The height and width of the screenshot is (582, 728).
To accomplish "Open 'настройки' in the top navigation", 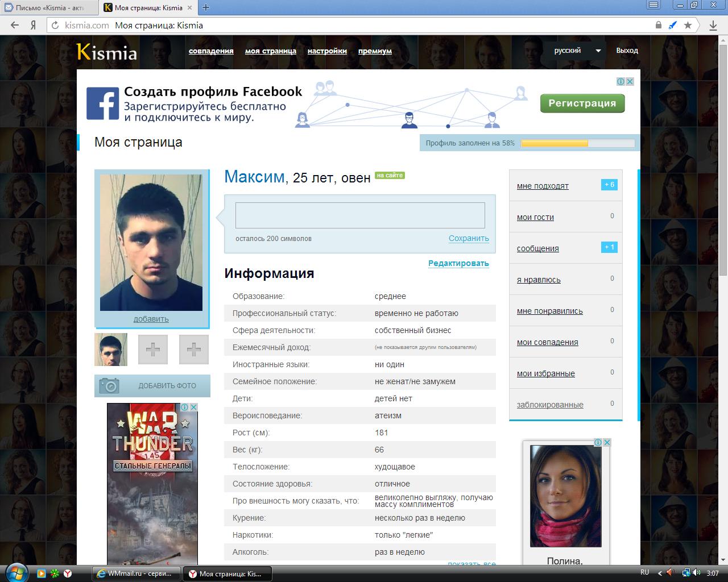I will tap(327, 51).
